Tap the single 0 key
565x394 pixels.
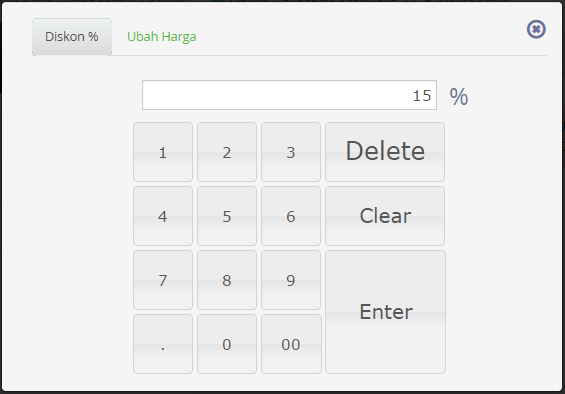[x=227, y=344]
